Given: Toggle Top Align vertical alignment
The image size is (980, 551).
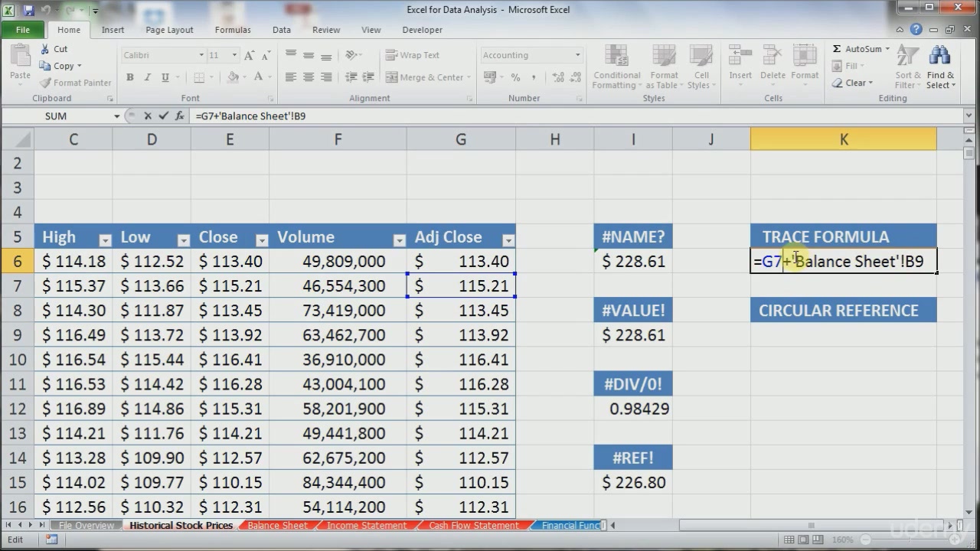Looking at the screenshot, I should point(291,55).
